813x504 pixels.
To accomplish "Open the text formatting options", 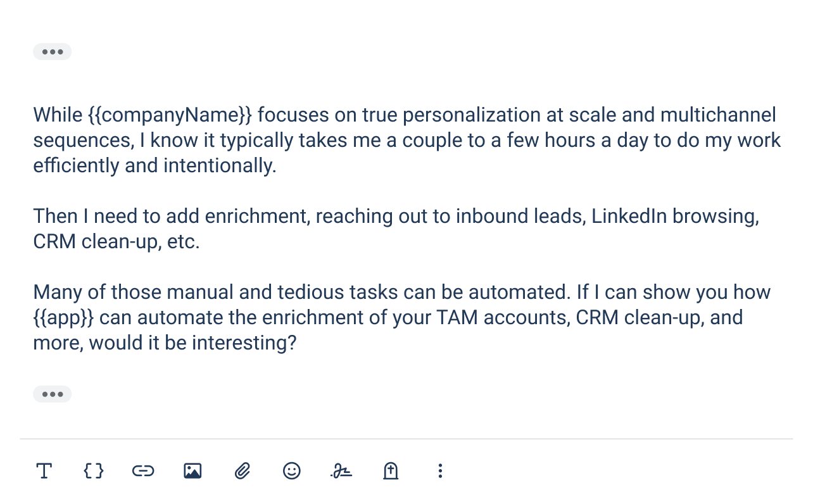I will (44, 471).
